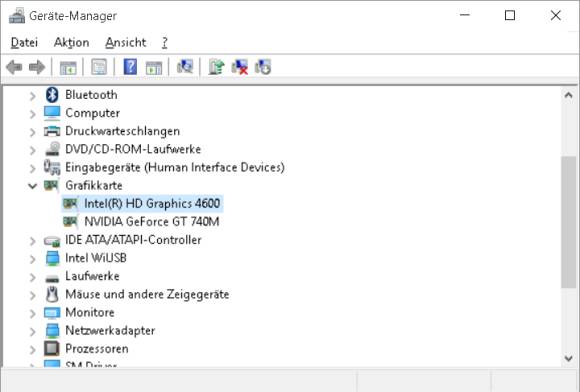Click the Properties toolbar icon
The image size is (580, 392).
pyautogui.click(x=99, y=67)
